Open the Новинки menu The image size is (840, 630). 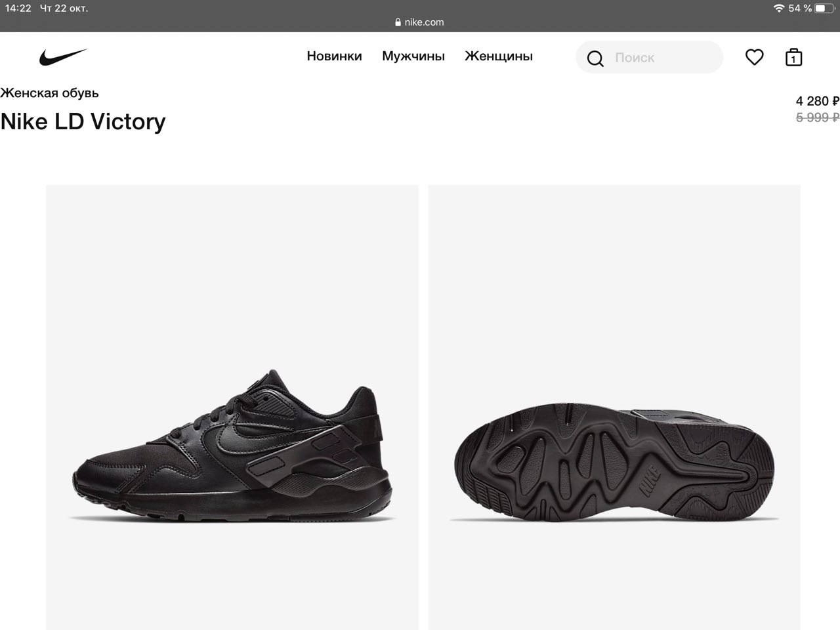click(334, 56)
